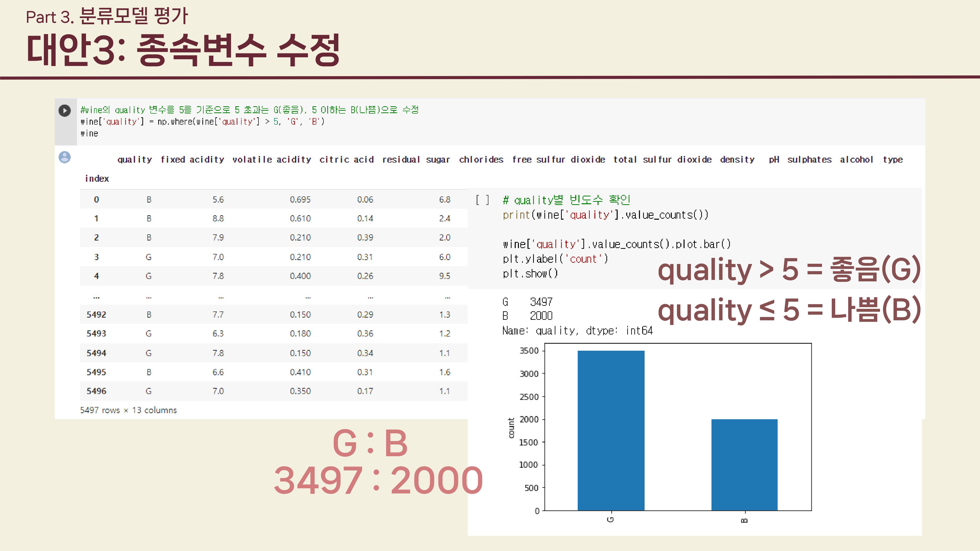Click the np.where code line
Screen dimensions: 980x551
(202, 122)
